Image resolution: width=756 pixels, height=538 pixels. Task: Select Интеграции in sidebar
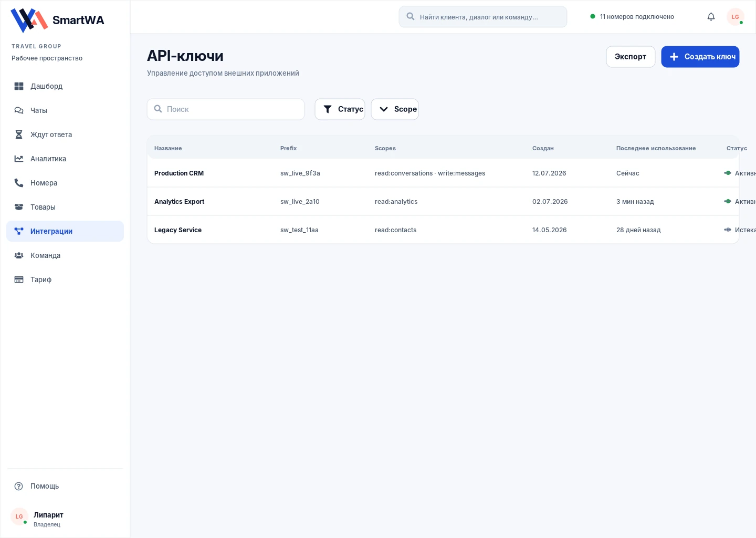tap(65, 231)
